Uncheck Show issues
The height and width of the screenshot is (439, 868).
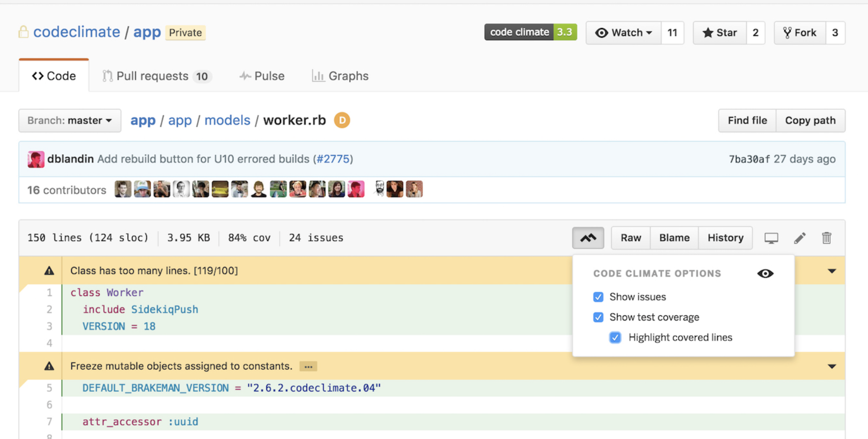pyautogui.click(x=598, y=297)
